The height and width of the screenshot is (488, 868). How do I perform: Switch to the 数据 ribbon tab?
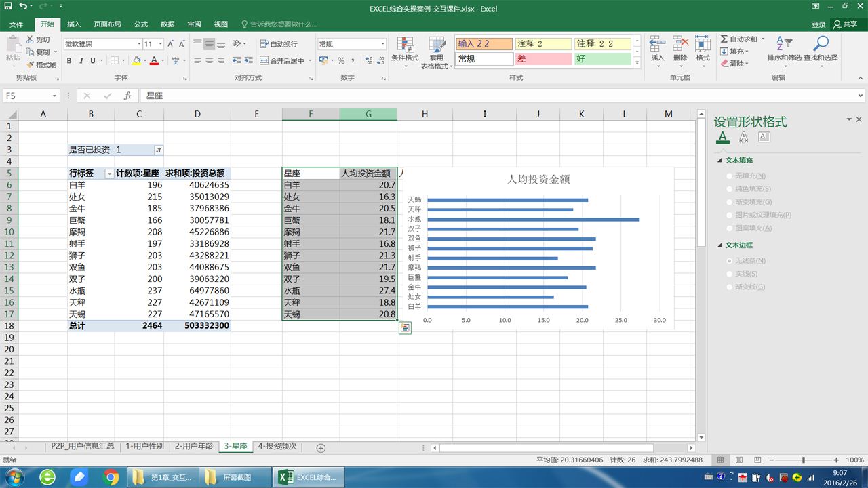click(167, 24)
